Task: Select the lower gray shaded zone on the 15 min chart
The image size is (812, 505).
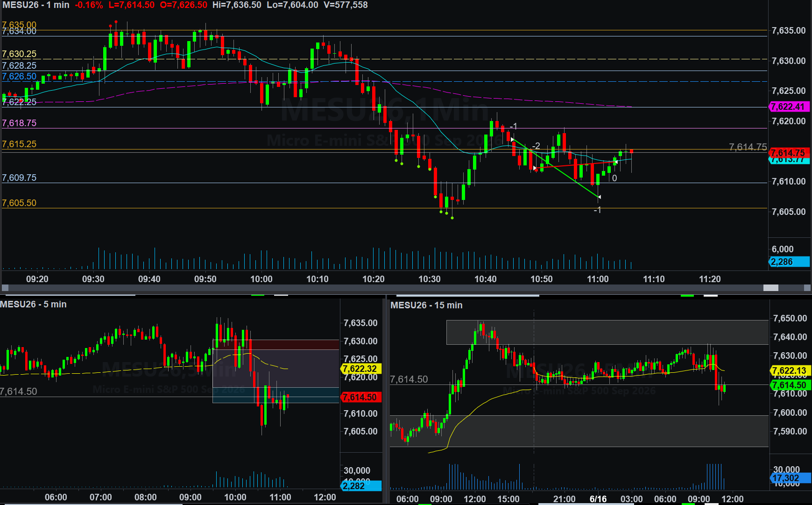Action: (x=579, y=431)
